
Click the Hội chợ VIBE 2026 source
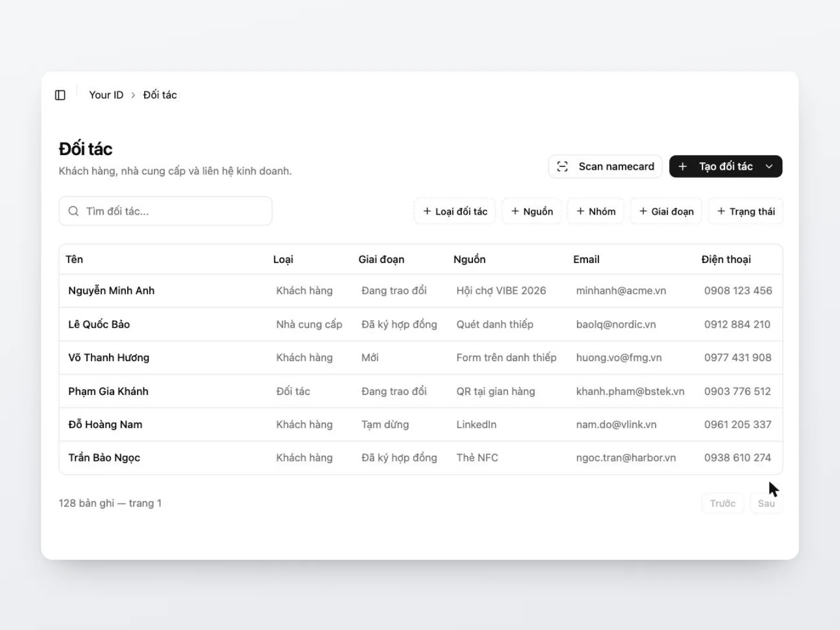[x=501, y=290]
